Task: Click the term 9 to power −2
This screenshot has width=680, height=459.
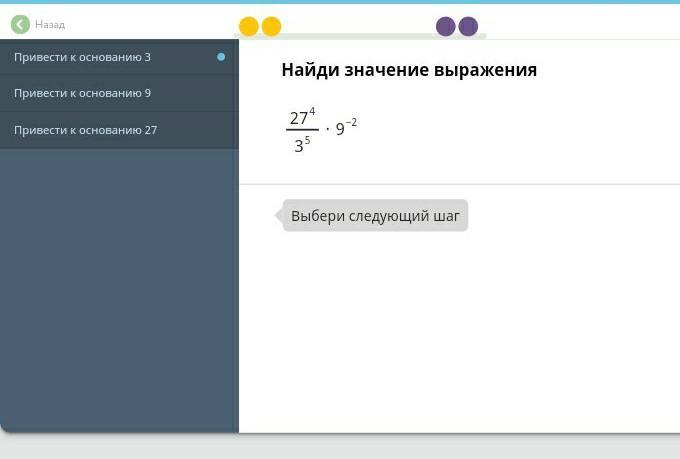Action: (346, 127)
